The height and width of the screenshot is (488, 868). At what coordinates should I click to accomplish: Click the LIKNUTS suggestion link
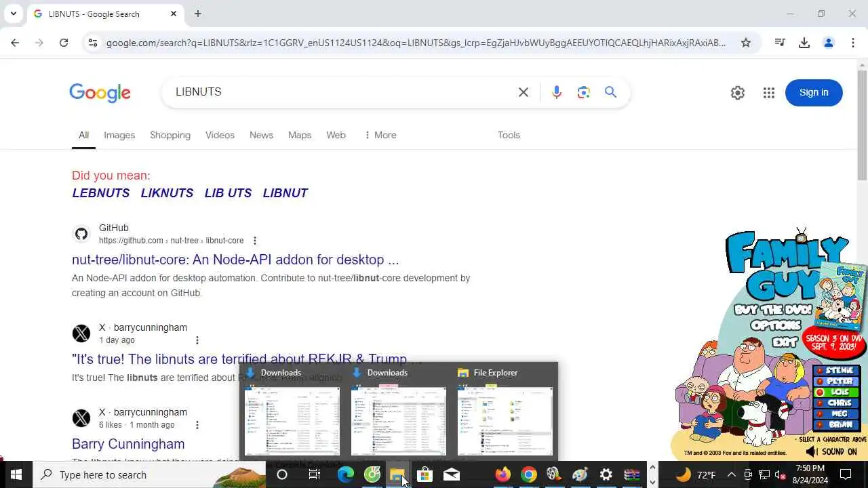(x=167, y=193)
